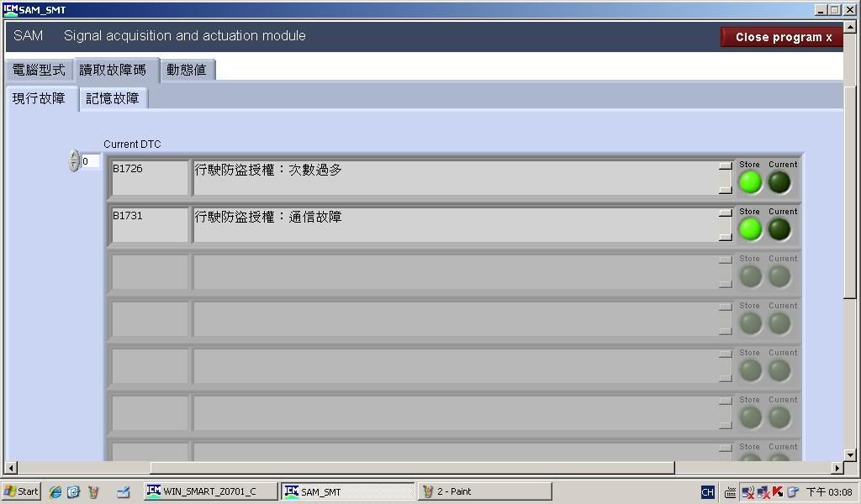Click the Store indicator for B1731
Viewport: 861px width, 504px height.
coord(749,229)
